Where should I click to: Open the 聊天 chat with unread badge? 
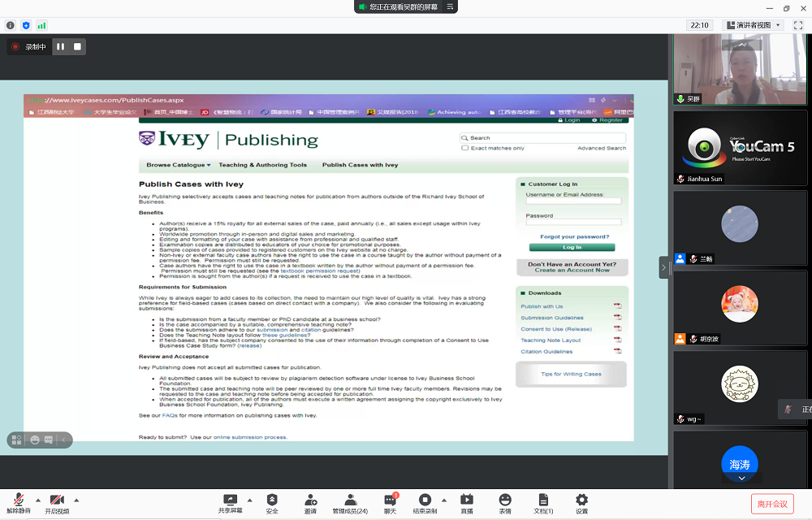[x=390, y=503]
